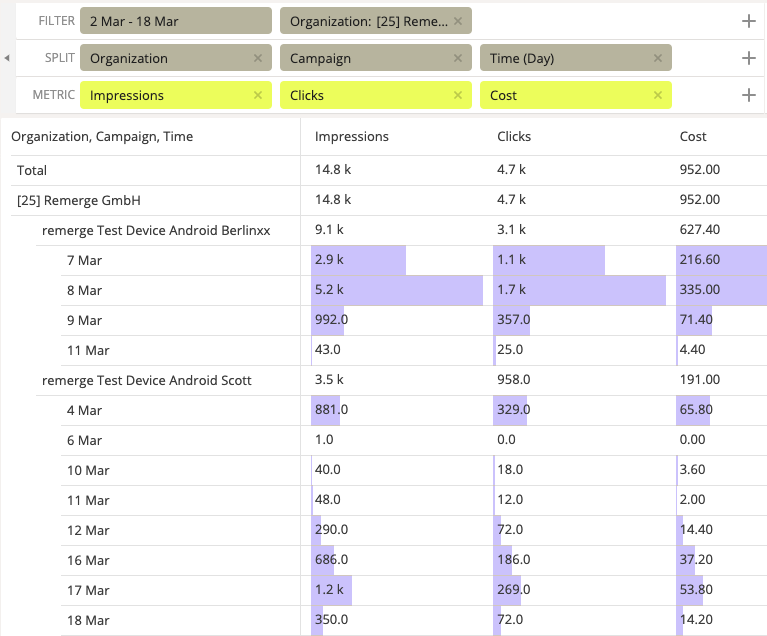Select remerge Test Device Android Scott row
This screenshot has width=767, height=636.
[146, 380]
